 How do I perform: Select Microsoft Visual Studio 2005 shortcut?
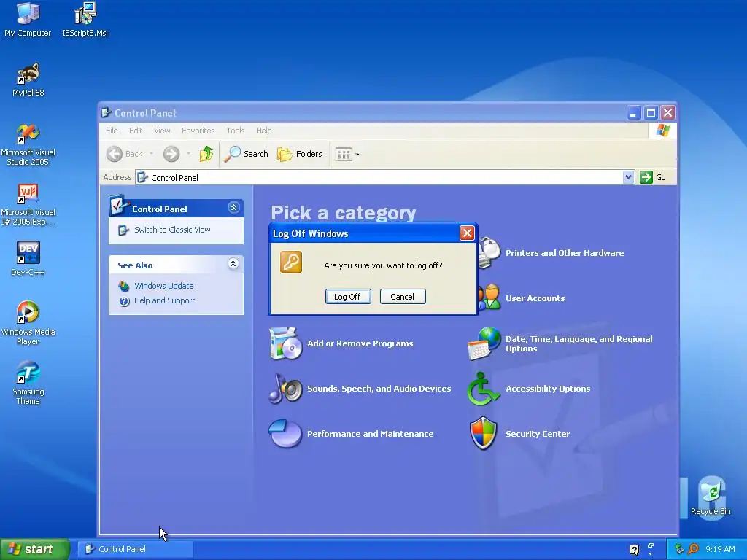(x=28, y=144)
